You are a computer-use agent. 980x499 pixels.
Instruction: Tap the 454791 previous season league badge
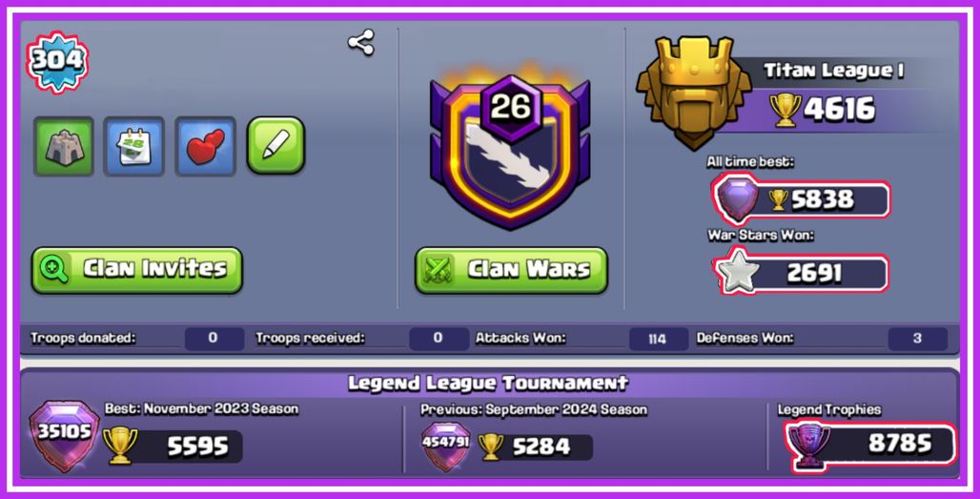(x=445, y=446)
